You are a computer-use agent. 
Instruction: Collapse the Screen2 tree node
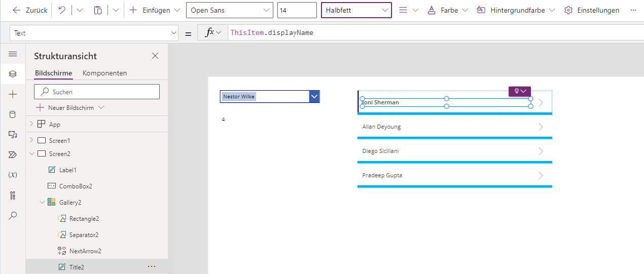coord(31,153)
